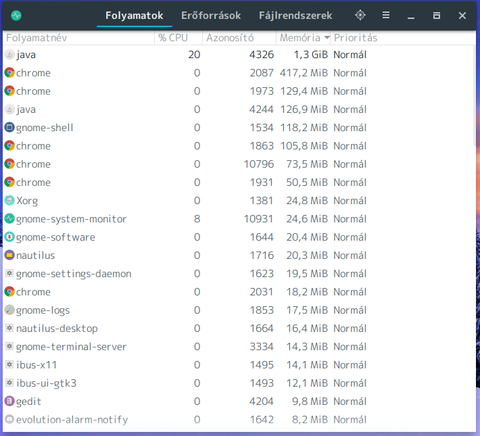Select the nautilus-desktop process name
This screenshot has width=480, height=436.
tap(57, 329)
